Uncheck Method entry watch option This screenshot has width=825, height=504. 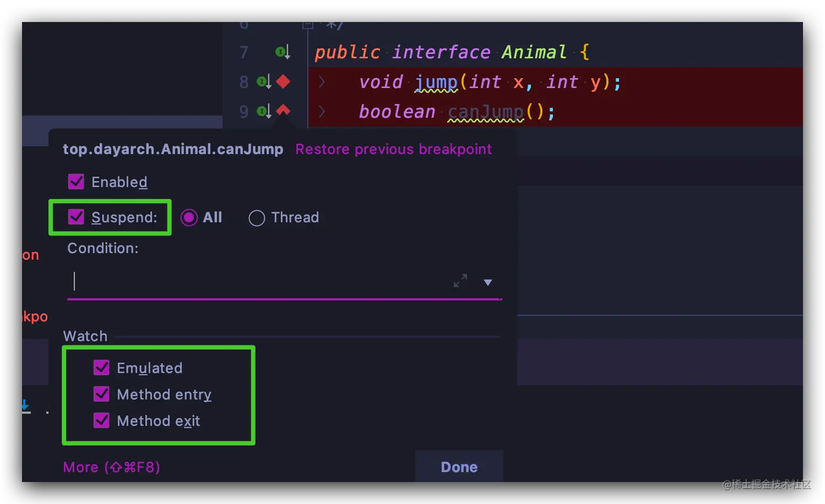(101, 394)
